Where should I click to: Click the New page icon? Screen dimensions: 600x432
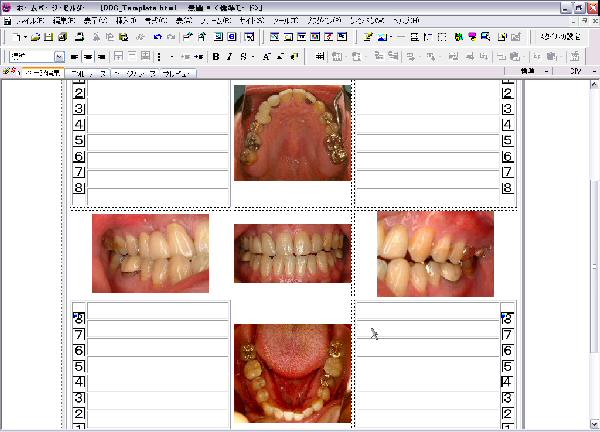pos(16,37)
